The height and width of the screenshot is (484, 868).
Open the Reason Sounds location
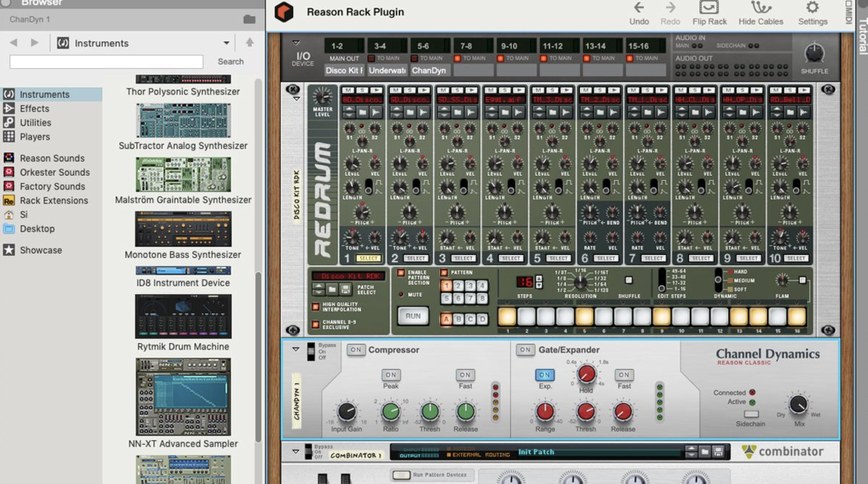click(52, 158)
